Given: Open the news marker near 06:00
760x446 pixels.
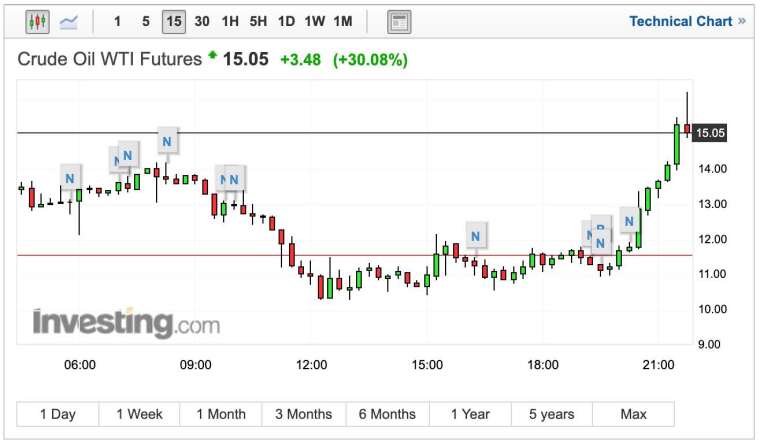Looking at the screenshot, I should pyautogui.click(x=70, y=178).
